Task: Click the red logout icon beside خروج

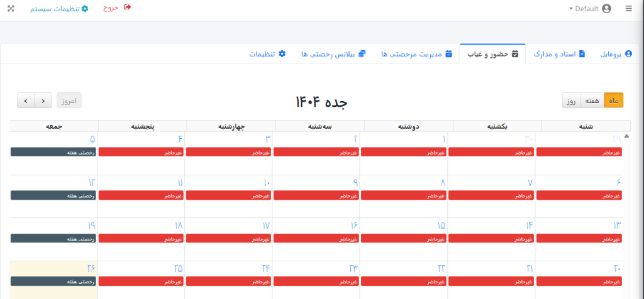Action: (128, 8)
